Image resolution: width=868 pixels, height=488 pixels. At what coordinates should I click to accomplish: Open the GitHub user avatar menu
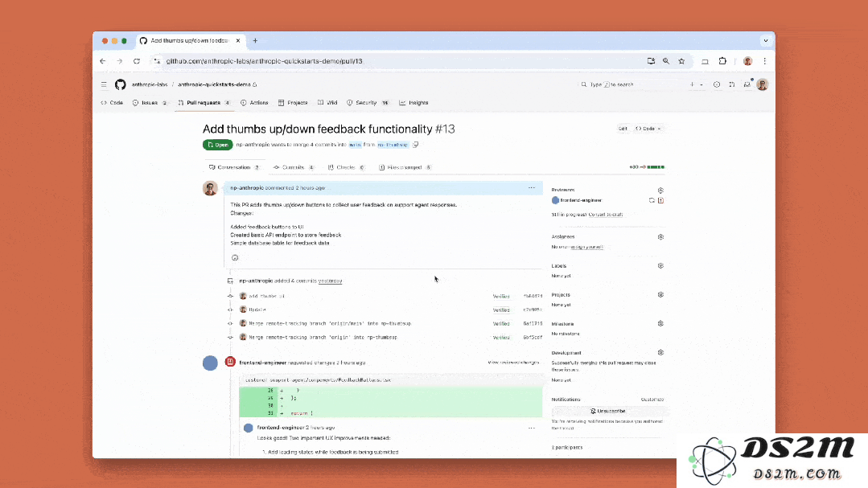(x=763, y=84)
